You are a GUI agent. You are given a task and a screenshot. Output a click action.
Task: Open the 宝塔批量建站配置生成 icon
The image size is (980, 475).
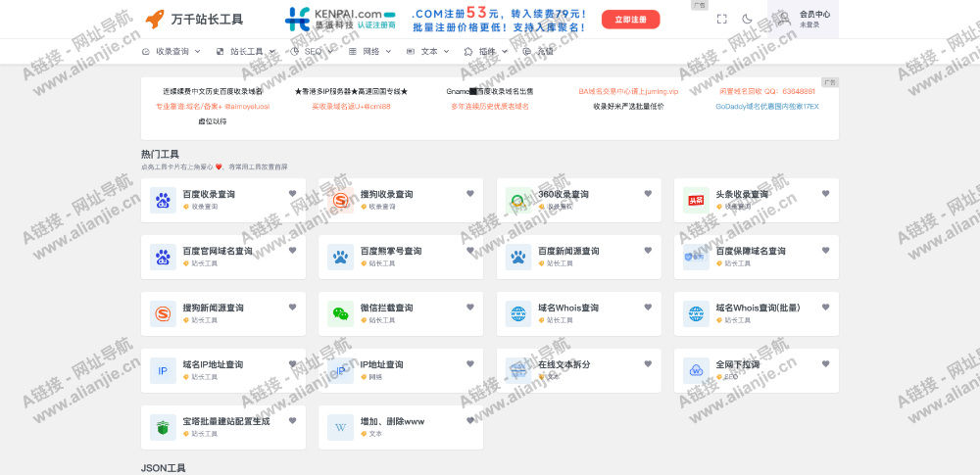[163, 427]
